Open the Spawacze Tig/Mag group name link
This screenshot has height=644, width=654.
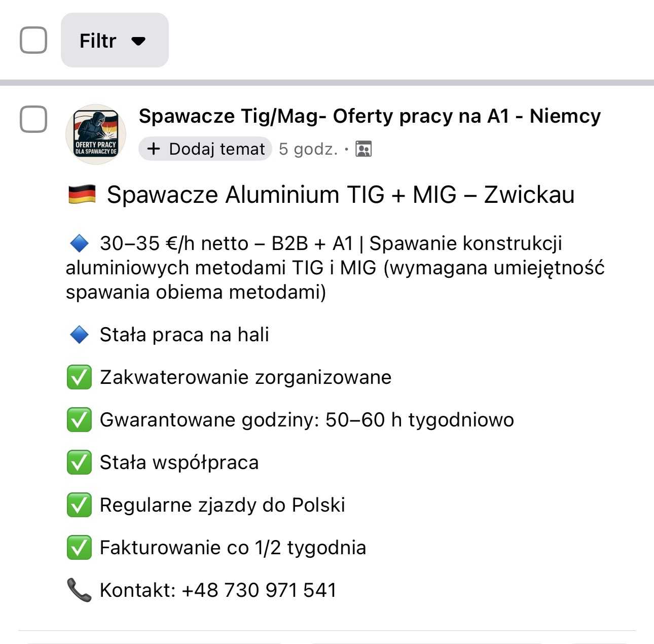369,116
